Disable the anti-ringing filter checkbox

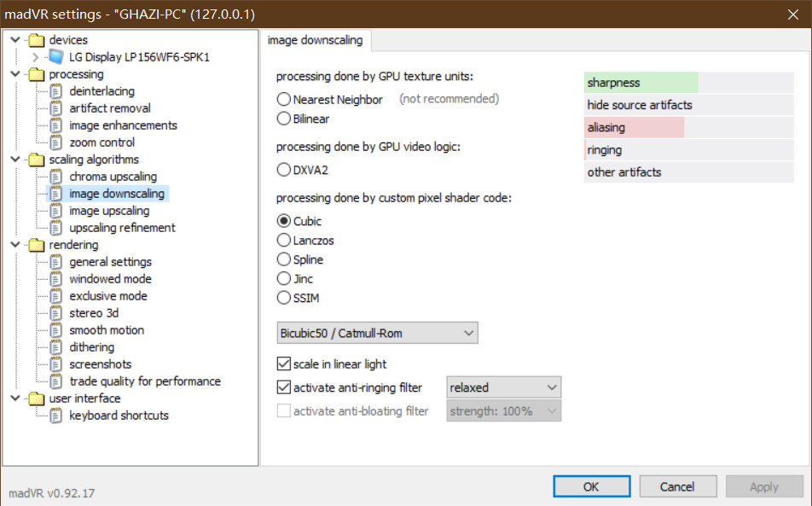coord(284,387)
